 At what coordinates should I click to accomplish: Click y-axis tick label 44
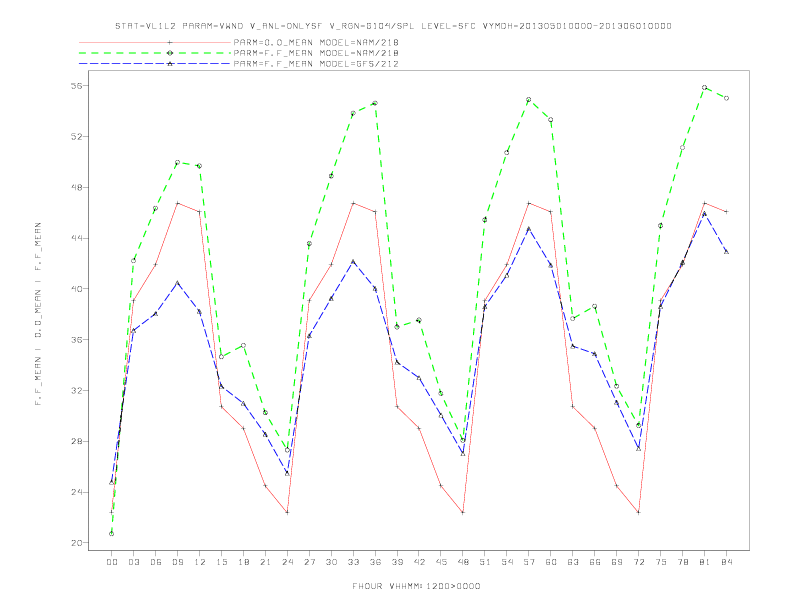click(77, 238)
